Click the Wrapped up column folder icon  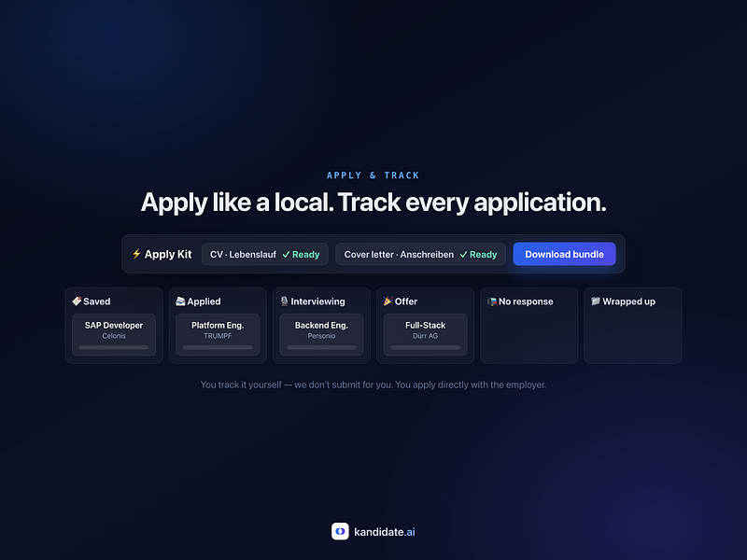click(x=596, y=301)
